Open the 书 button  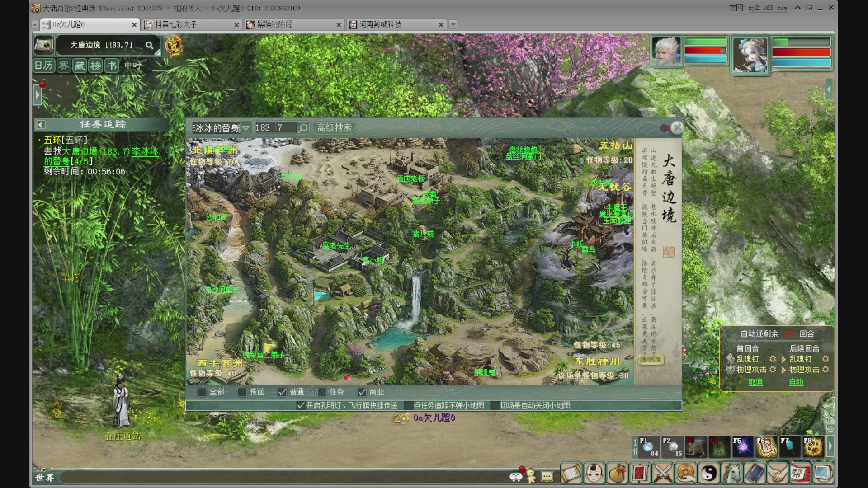[x=111, y=66]
